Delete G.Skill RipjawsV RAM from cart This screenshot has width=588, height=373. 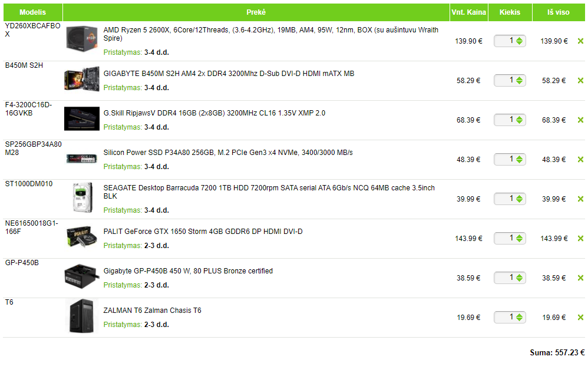pos(580,120)
